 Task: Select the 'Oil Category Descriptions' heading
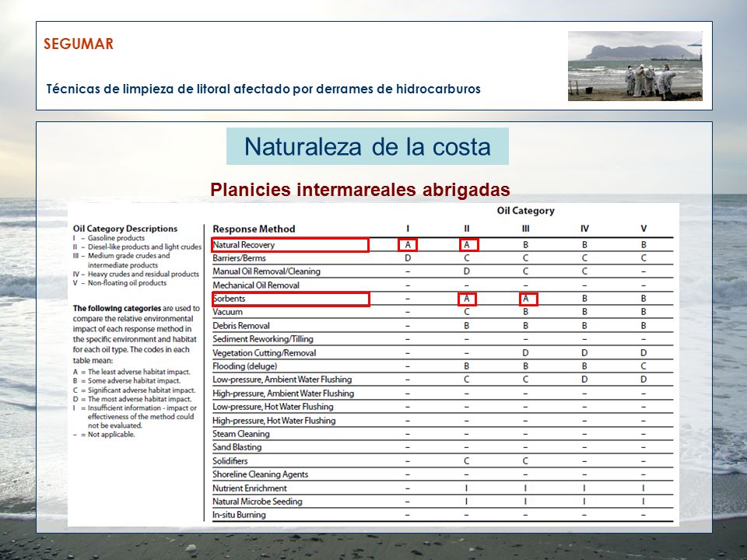click(125, 229)
